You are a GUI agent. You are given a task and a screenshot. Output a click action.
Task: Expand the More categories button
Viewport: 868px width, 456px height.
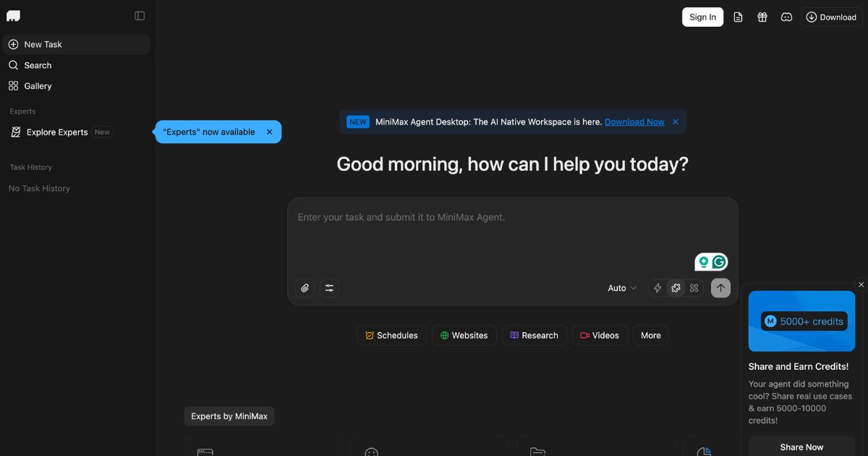coord(650,335)
